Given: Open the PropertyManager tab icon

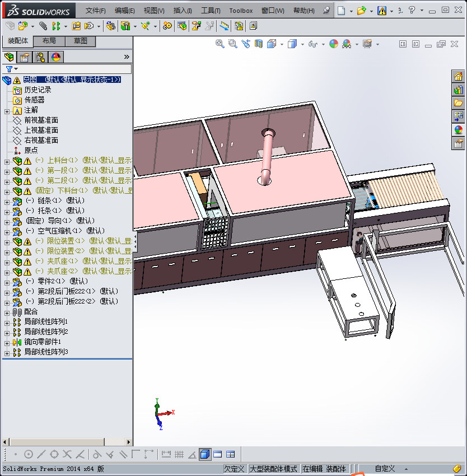Looking at the screenshot, I should pyautogui.click(x=25, y=57).
